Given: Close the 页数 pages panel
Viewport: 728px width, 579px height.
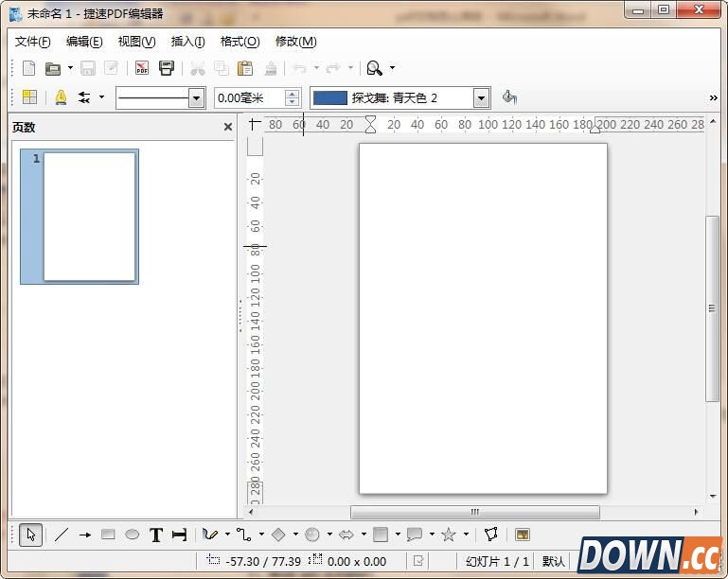Looking at the screenshot, I should (227, 127).
